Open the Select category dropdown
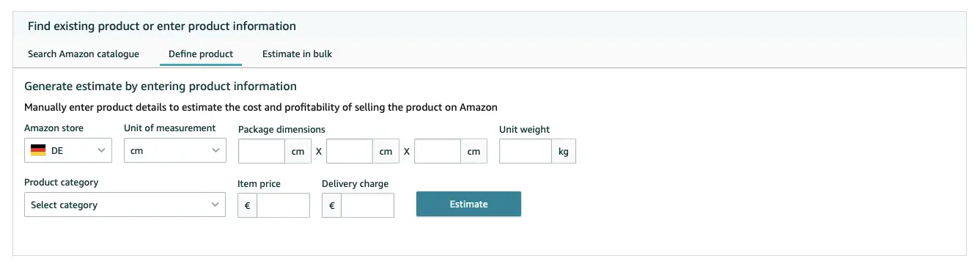The width and height of the screenshot is (980, 272). point(125,205)
